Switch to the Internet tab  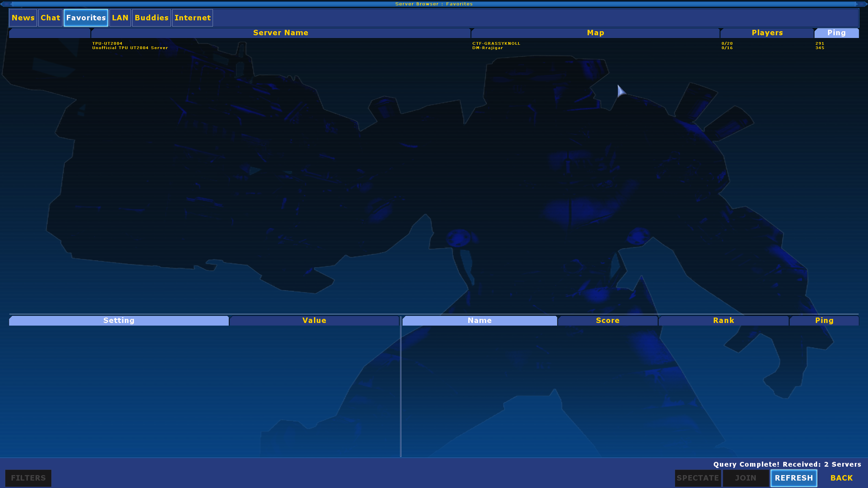[193, 18]
